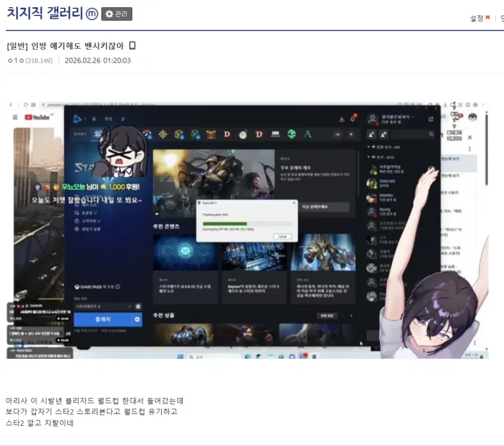The image size is (504, 446).
Task: Open the game version dropdown above 플레이
Action: (x=103, y=306)
